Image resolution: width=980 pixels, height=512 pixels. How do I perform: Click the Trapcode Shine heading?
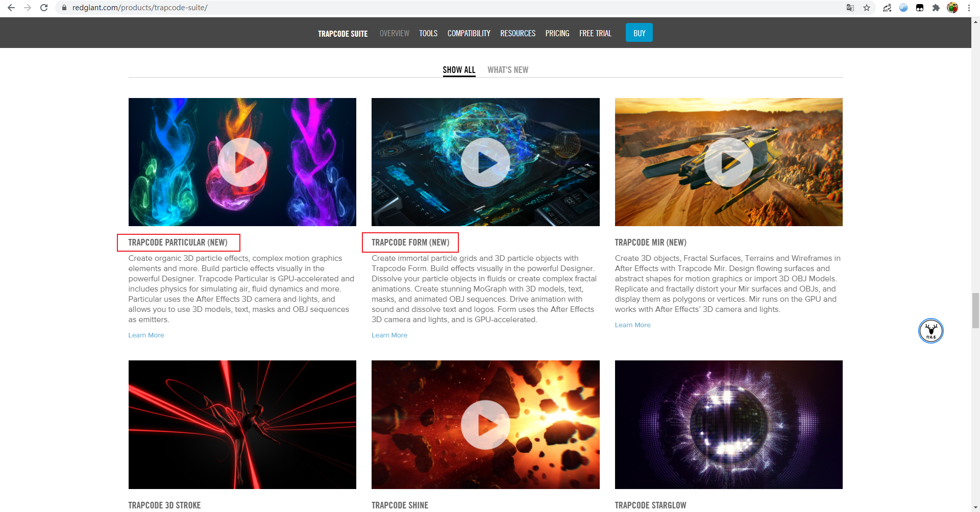pyautogui.click(x=400, y=505)
